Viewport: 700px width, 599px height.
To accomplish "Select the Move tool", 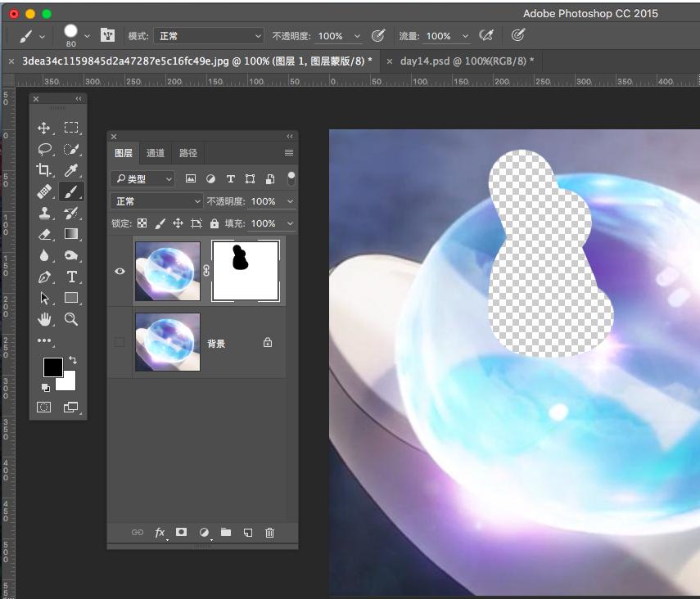I will pyautogui.click(x=44, y=128).
